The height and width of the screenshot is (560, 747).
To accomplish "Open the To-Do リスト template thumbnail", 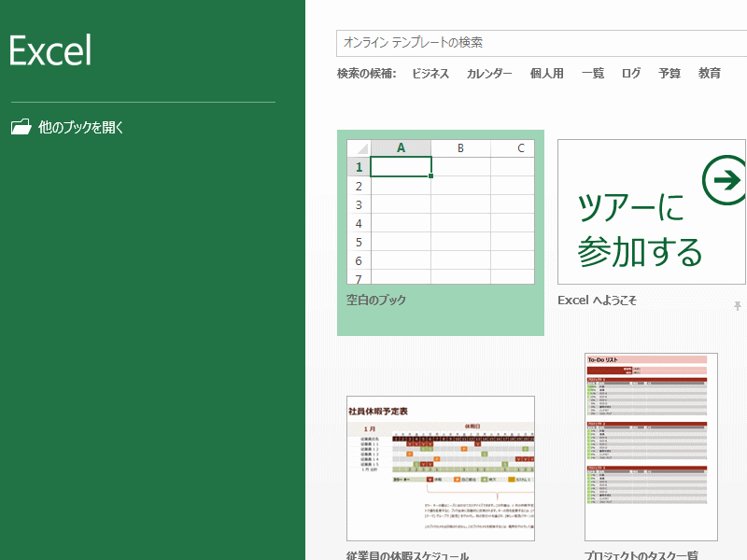I will pos(651,447).
